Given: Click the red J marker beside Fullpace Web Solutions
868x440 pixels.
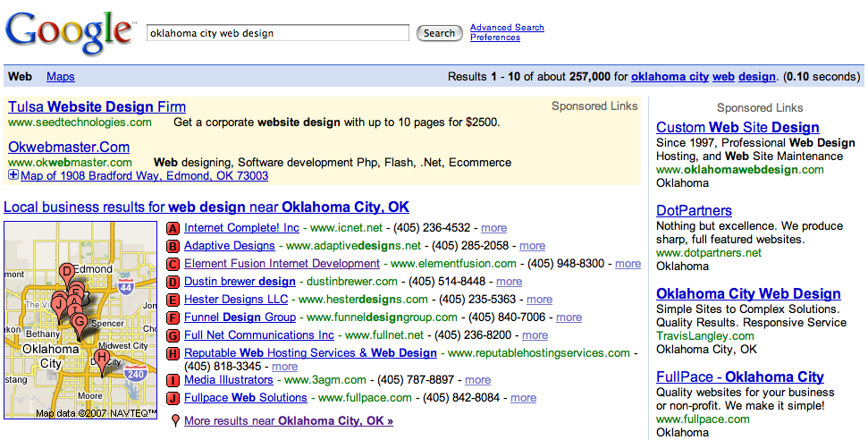Looking at the screenshot, I should 173,398.
